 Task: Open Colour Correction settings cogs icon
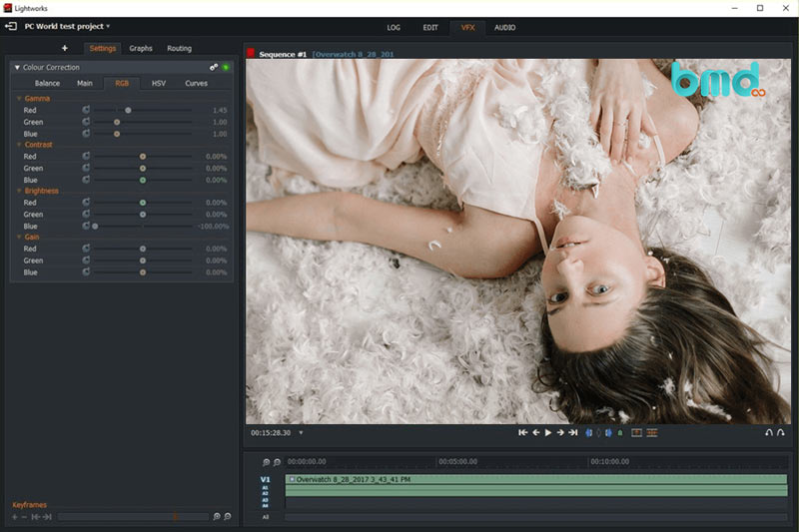pos(214,67)
